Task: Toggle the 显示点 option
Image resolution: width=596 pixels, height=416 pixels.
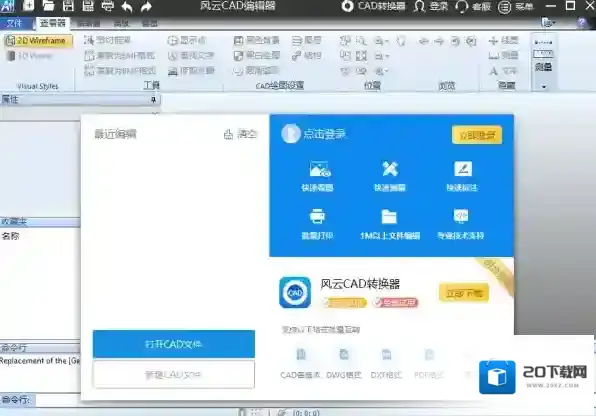Action: (x=187, y=40)
